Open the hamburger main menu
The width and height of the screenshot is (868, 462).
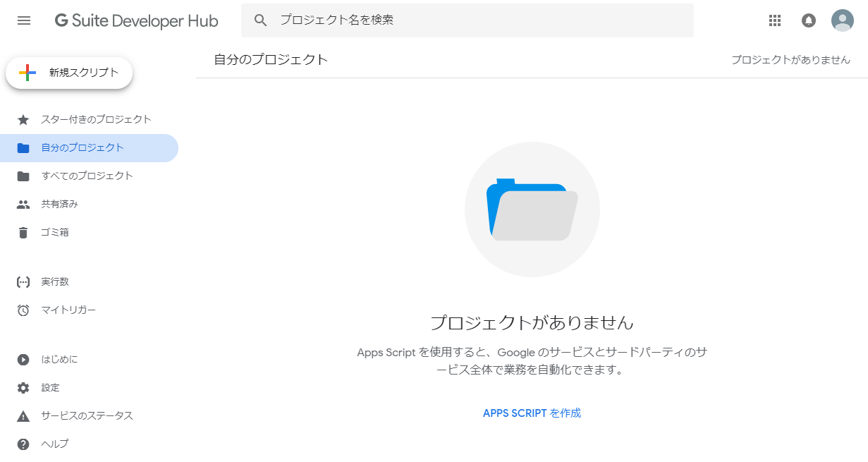24,20
